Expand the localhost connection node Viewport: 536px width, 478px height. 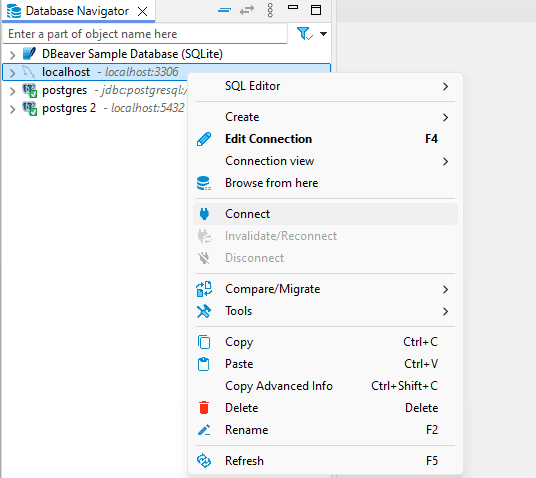point(12,72)
